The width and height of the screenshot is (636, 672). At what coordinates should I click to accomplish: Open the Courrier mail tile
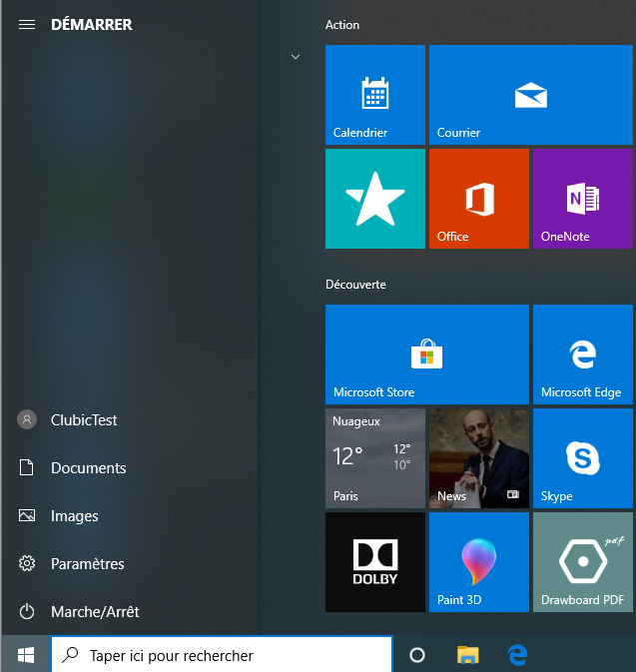coord(530,95)
